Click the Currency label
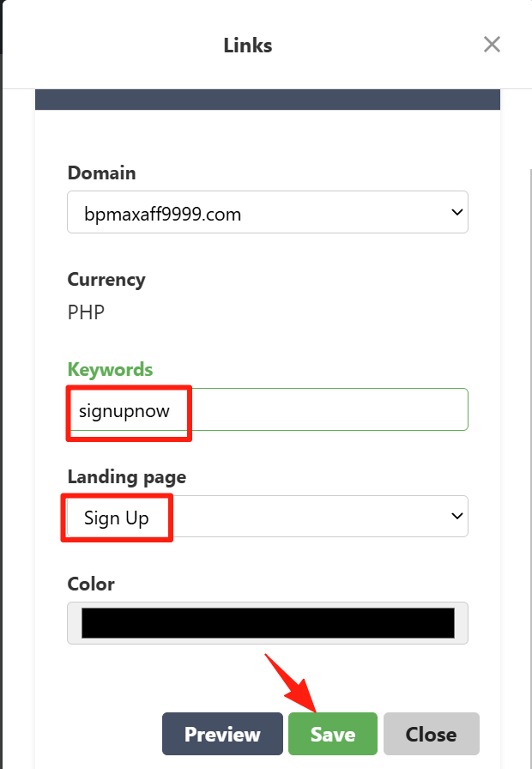The image size is (532, 769). [106, 280]
